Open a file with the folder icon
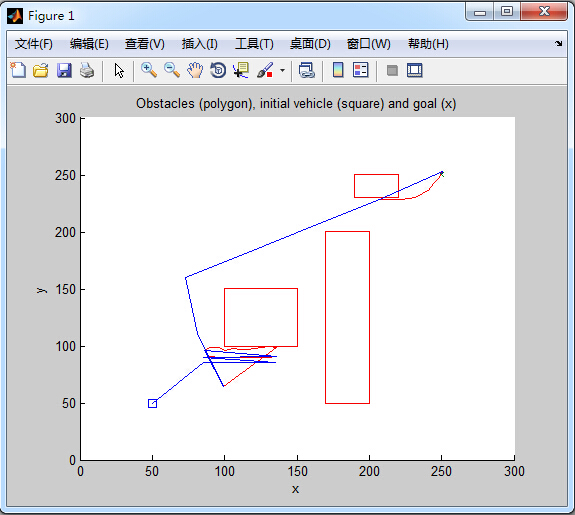575x515 pixels. pos(41,70)
